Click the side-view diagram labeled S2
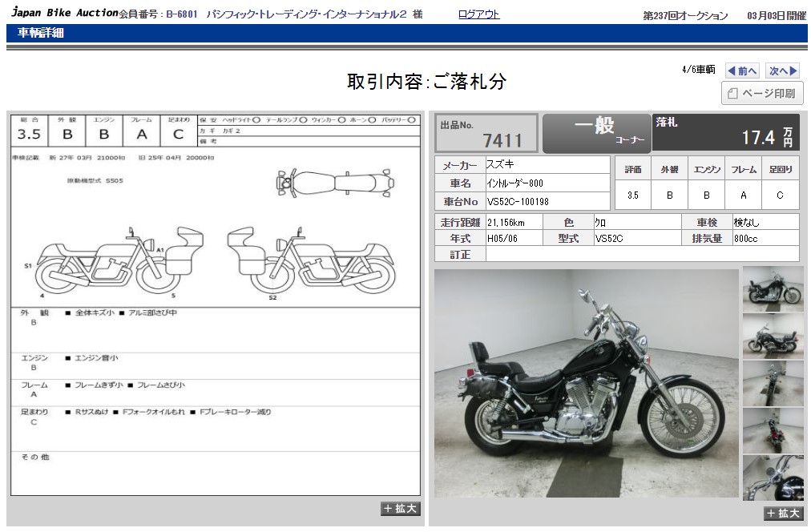811x532 pixels. [311, 260]
